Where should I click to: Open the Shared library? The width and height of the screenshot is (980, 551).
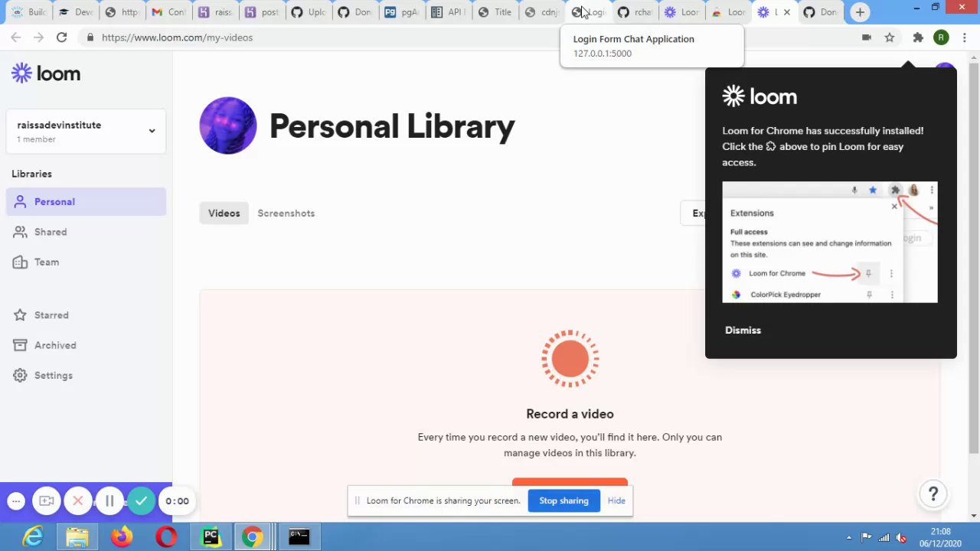tap(51, 232)
